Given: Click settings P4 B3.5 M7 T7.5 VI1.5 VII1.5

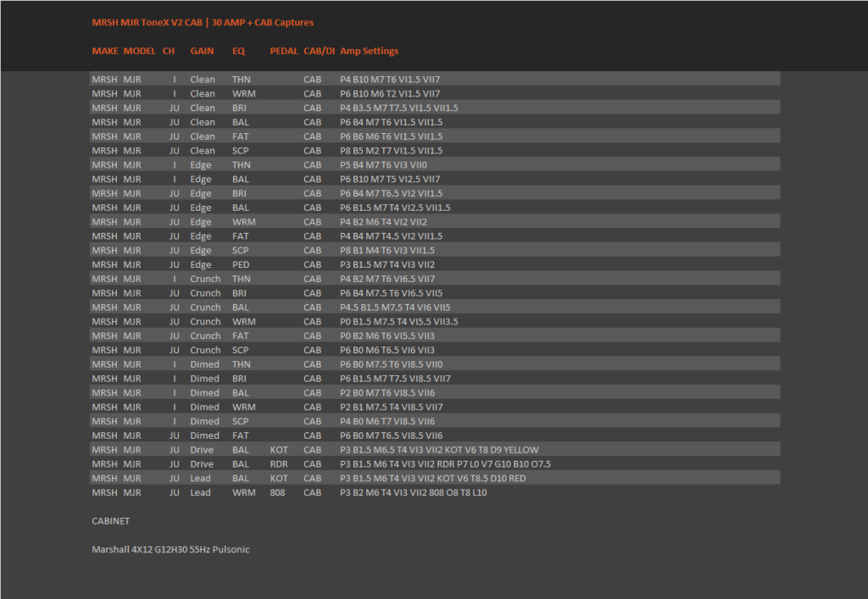Looking at the screenshot, I should (x=399, y=108).
